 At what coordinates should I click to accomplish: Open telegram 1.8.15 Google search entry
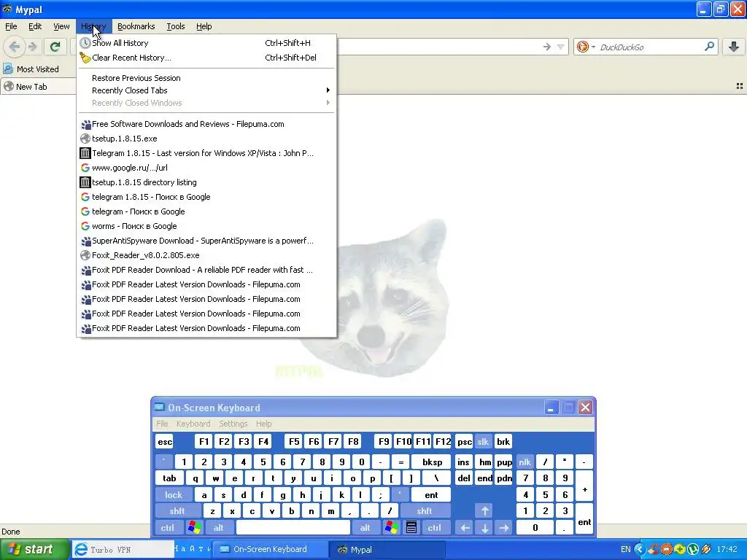point(206,197)
